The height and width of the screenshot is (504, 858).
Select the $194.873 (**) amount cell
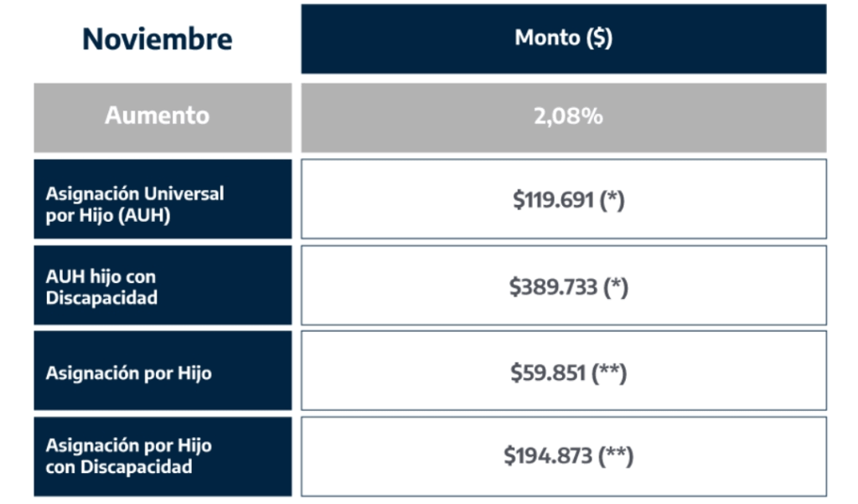click(564, 456)
